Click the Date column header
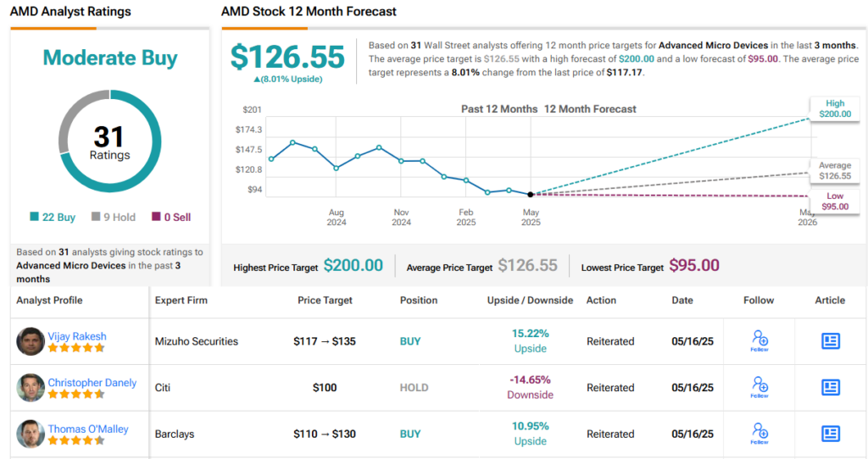This screenshot has height=459, width=868. pyautogui.click(x=682, y=301)
